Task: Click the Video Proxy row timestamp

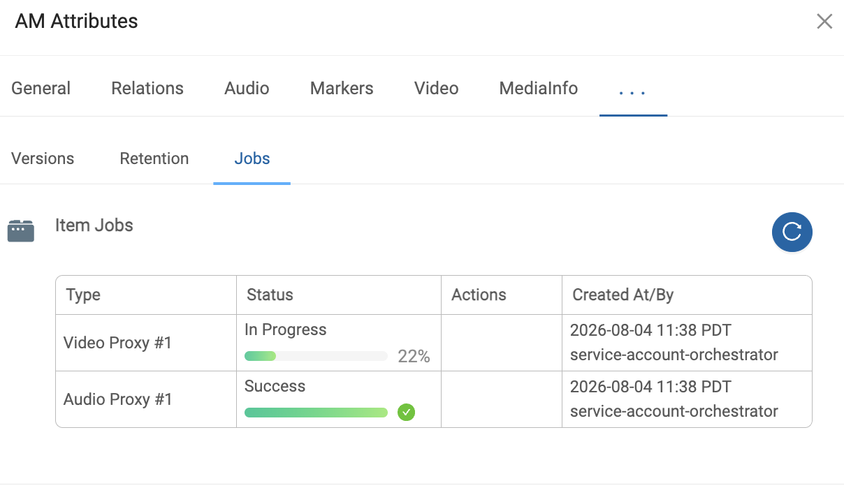Action: pos(650,329)
